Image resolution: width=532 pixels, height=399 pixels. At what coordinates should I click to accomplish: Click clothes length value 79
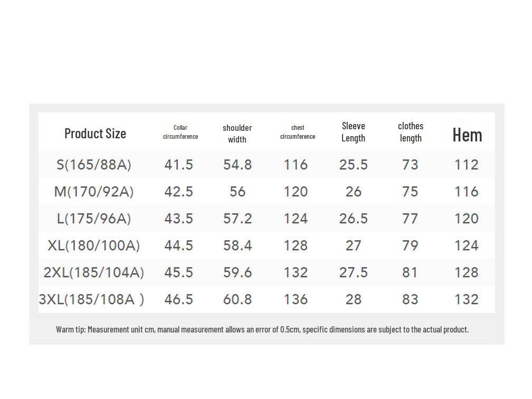coord(410,245)
